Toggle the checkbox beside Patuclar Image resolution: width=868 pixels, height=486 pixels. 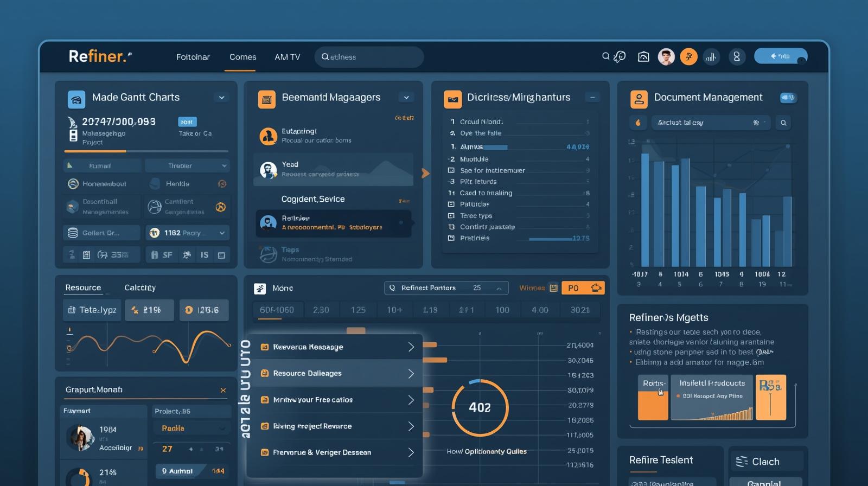pyautogui.click(x=451, y=204)
